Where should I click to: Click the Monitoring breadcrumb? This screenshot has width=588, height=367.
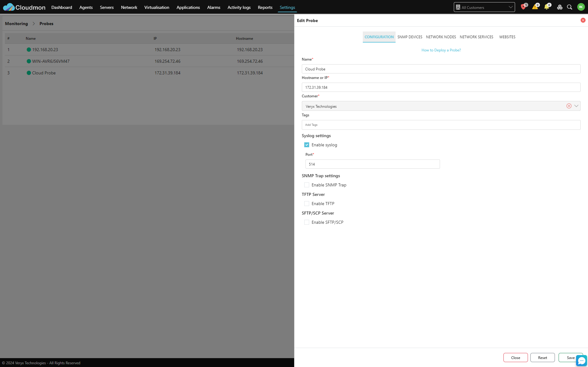tap(16, 24)
